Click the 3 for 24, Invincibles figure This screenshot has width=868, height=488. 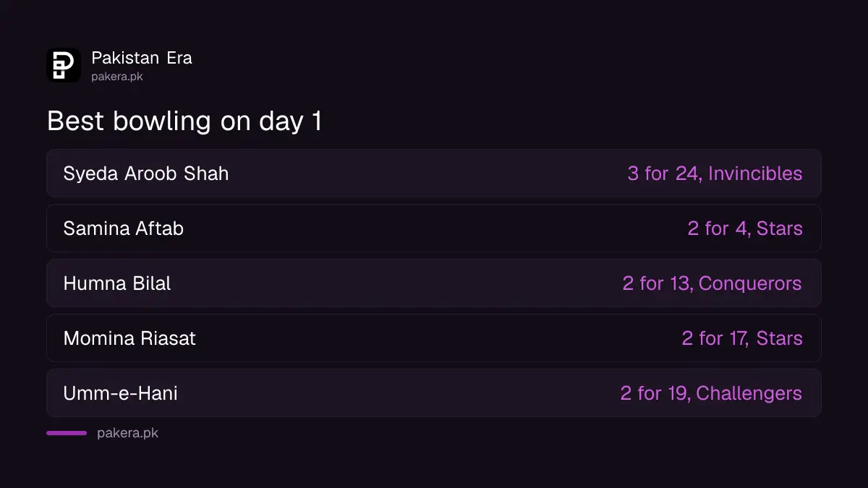pos(715,174)
